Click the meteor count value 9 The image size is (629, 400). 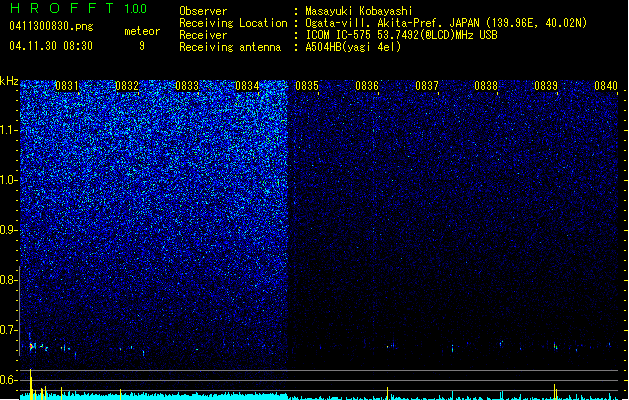(x=142, y=46)
